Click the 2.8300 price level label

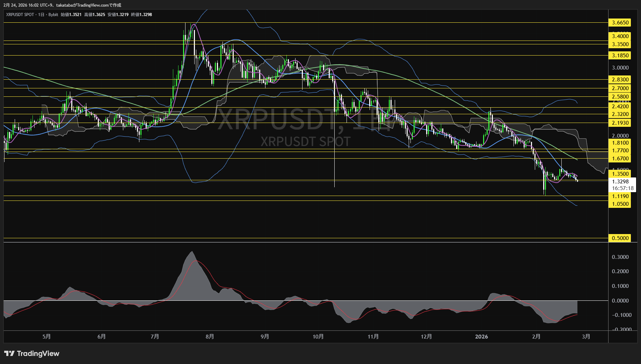point(620,80)
